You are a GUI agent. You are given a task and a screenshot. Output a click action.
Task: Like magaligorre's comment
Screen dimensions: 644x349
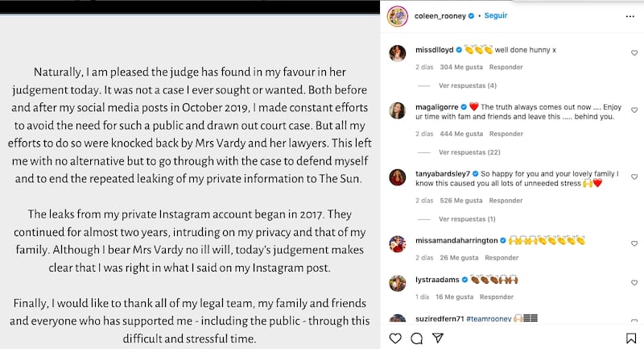tap(634, 110)
